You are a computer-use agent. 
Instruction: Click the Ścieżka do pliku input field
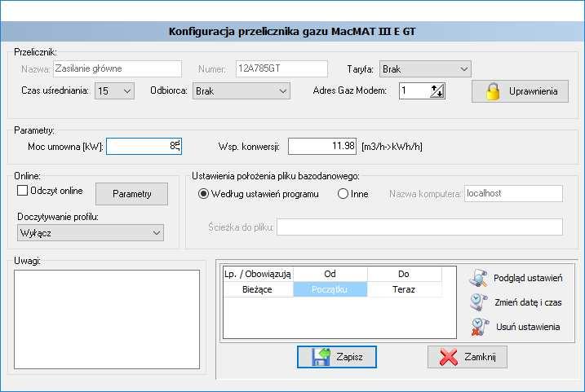(x=419, y=227)
